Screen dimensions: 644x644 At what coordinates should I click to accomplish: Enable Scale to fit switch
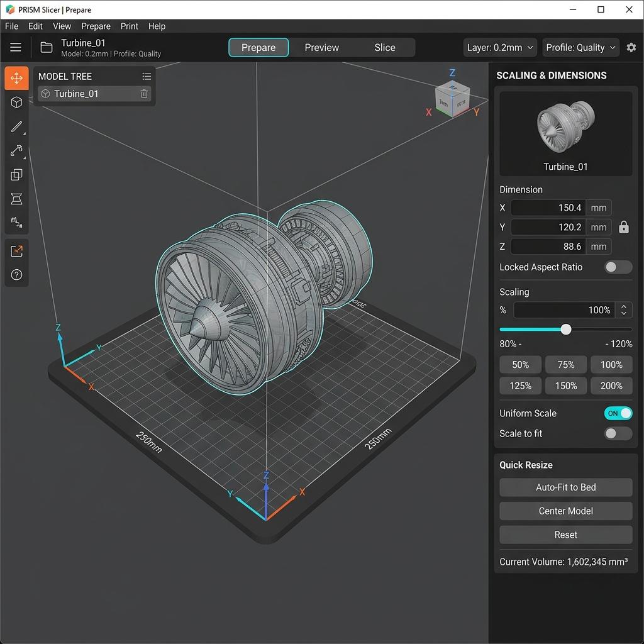(x=618, y=433)
